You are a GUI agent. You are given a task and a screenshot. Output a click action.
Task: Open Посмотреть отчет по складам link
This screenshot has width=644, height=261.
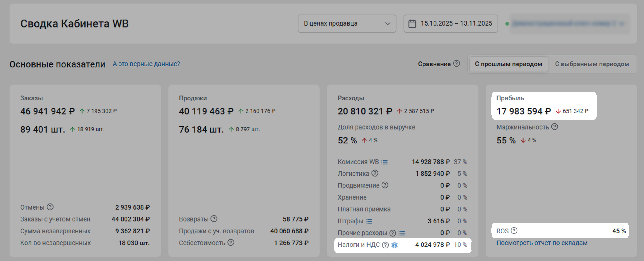pos(542,243)
